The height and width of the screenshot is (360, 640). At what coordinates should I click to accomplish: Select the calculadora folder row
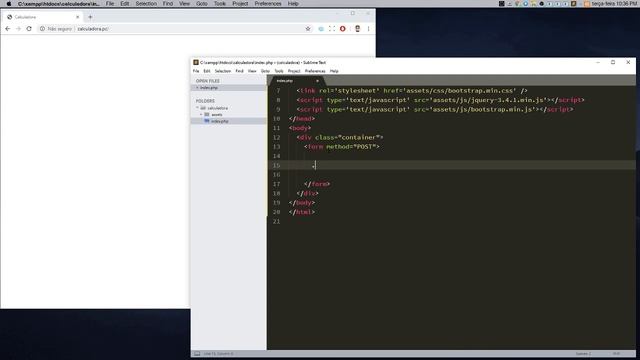229,108
